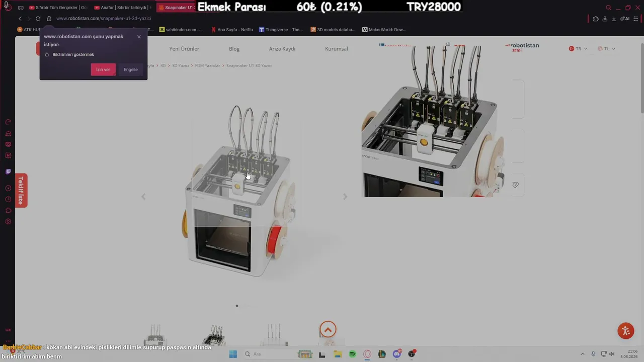Open the Twitch icon in browser sidebar
This screenshot has width=644, height=362.
[8, 172]
